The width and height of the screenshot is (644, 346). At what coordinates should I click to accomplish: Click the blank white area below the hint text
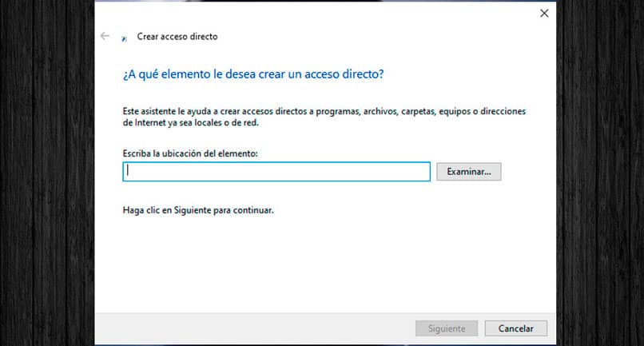coord(320,264)
